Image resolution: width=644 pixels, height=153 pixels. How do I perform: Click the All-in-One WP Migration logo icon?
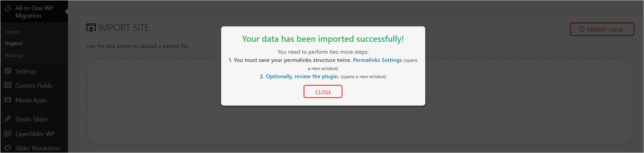click(x=8, y=8)
